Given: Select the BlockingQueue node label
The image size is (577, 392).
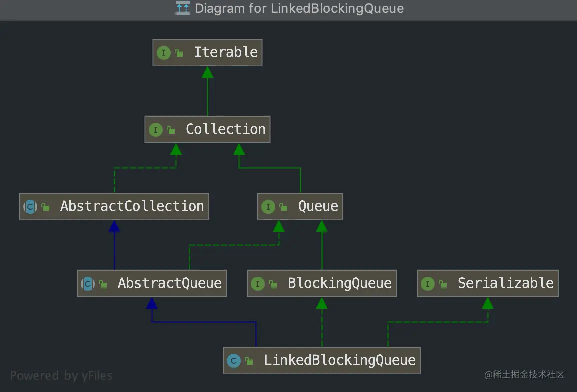Looking at the screenshot, I should [340, 283].
